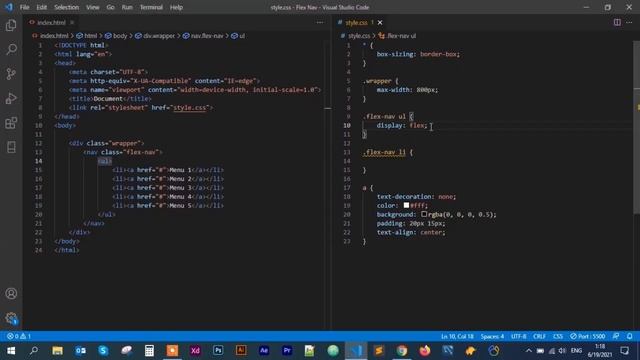Switch to the index.html tab

pos(51,22)
